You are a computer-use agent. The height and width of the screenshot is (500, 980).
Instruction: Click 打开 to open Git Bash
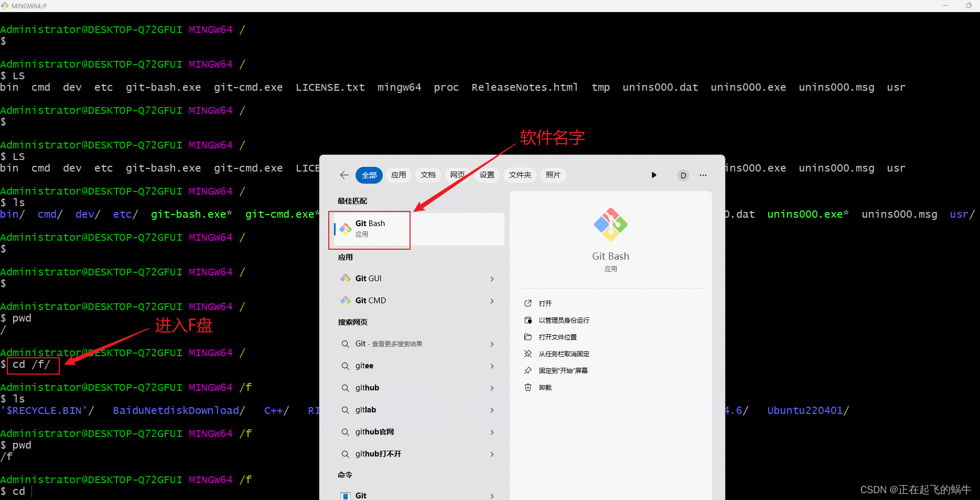coord(545,304)
